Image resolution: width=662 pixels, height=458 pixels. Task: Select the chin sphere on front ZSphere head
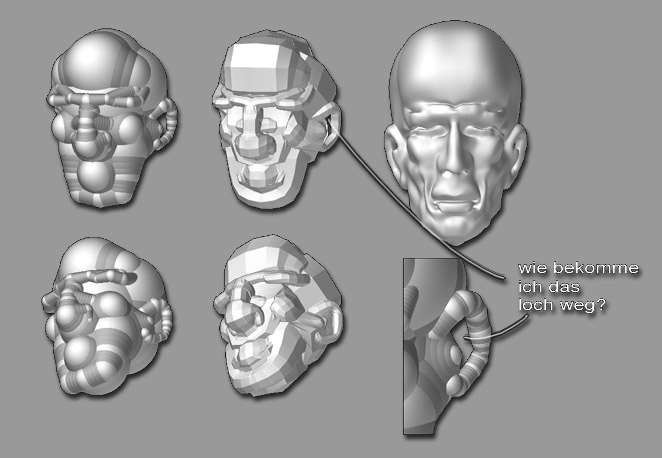(98, 180)
